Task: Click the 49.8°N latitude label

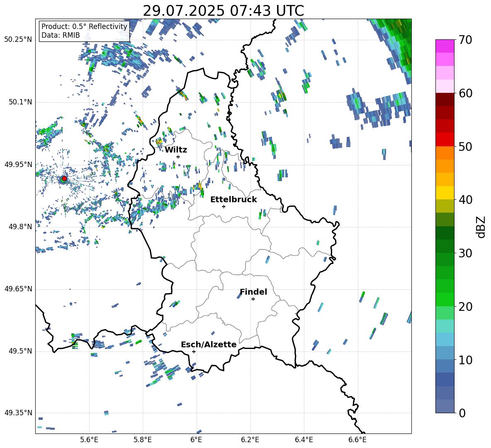Action: point(20,227)
